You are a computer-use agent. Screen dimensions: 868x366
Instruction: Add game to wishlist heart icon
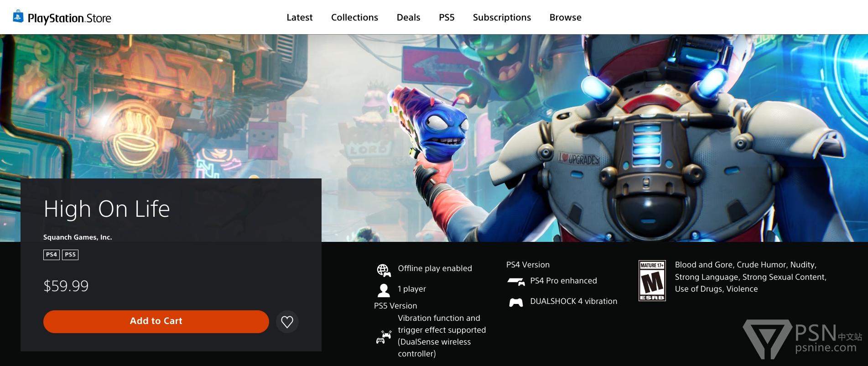click(287, 322)
